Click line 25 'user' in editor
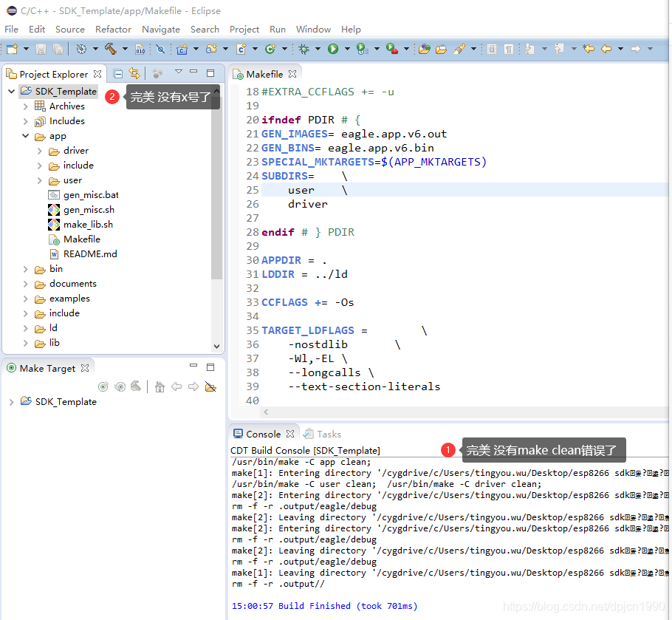Image resolution: width=672 pixels, height=620 pixels. tap(301, 190)
